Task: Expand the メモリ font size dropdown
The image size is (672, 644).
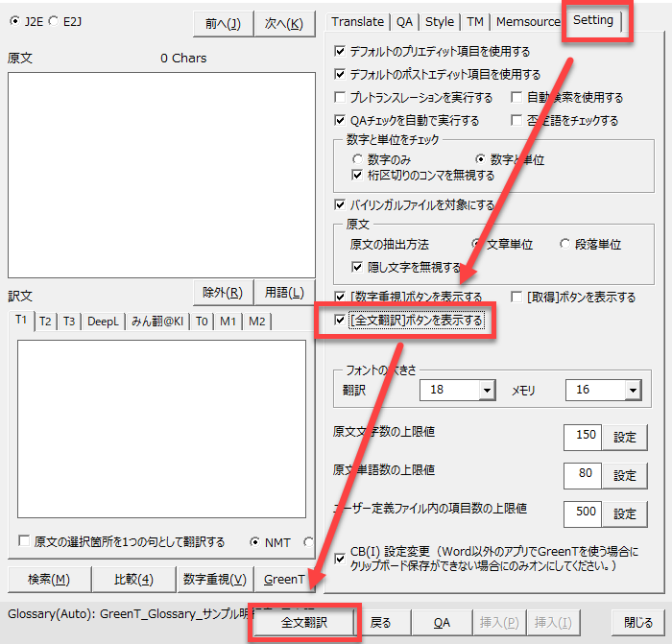Action: (x=632, y=391)
